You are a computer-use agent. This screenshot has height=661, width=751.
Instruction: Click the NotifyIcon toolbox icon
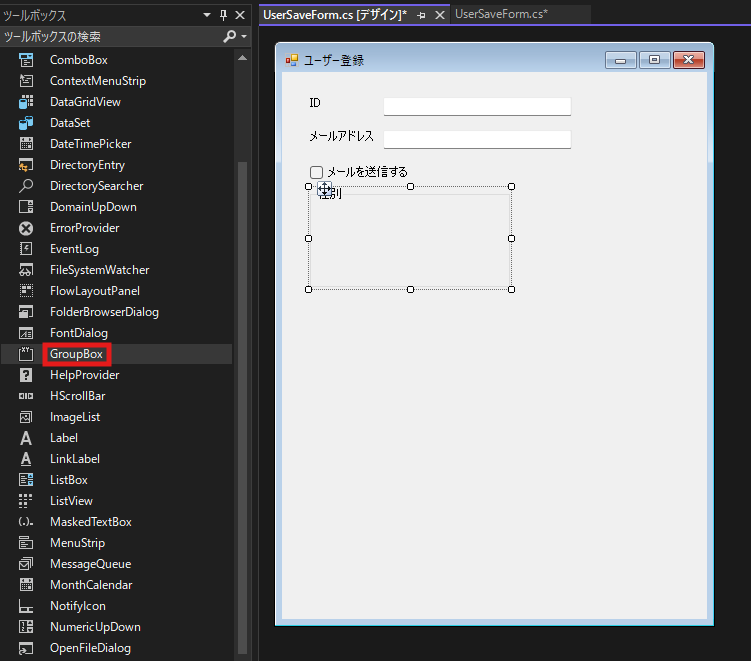[x=26, y=606]
